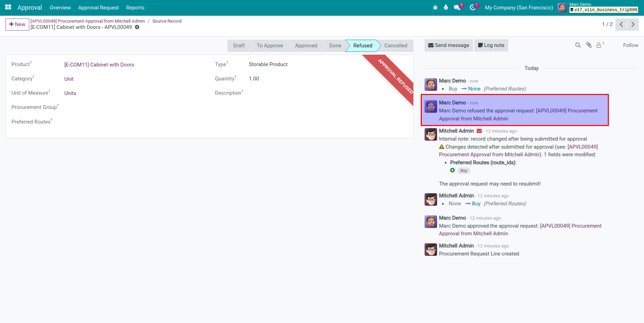
Task: Click the New button
Action: click(17, 24)
